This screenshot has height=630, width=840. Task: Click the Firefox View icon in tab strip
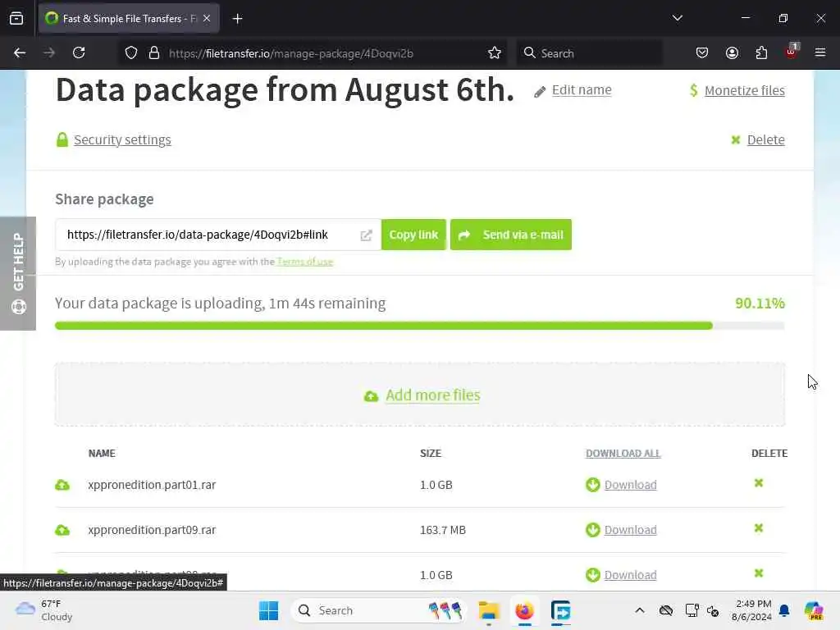(x=16, y=18)
